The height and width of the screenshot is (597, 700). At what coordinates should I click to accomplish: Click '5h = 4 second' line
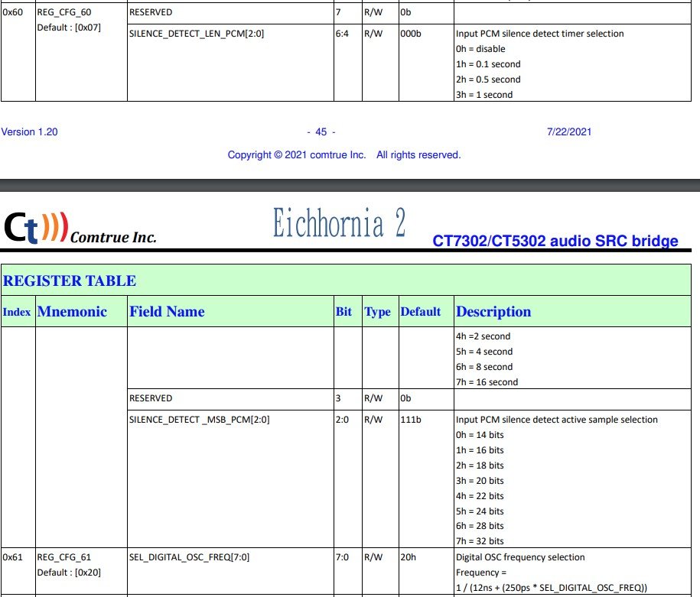484,352
